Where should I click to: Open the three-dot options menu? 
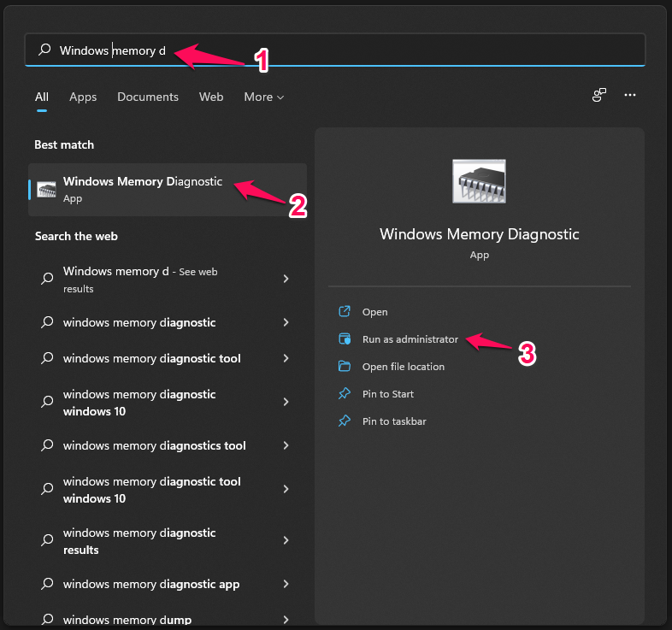630,95
